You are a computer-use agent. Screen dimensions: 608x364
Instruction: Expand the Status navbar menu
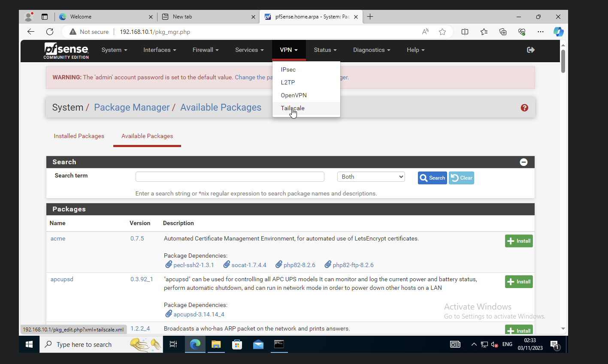point(325,50)
